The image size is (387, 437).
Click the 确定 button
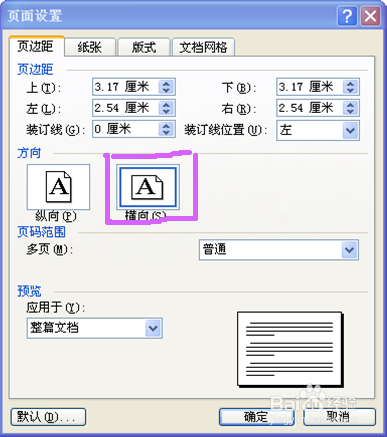pos(256,417)
